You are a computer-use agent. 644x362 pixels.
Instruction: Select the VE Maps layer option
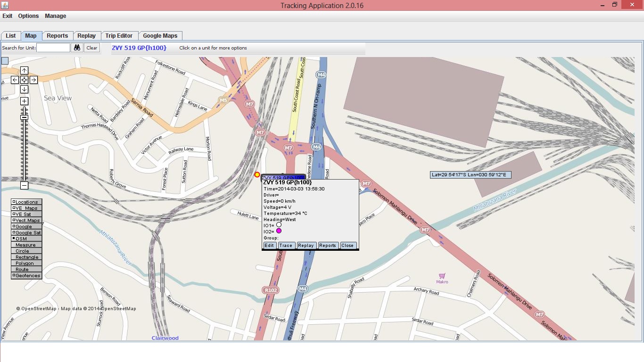tap(26, 208)
